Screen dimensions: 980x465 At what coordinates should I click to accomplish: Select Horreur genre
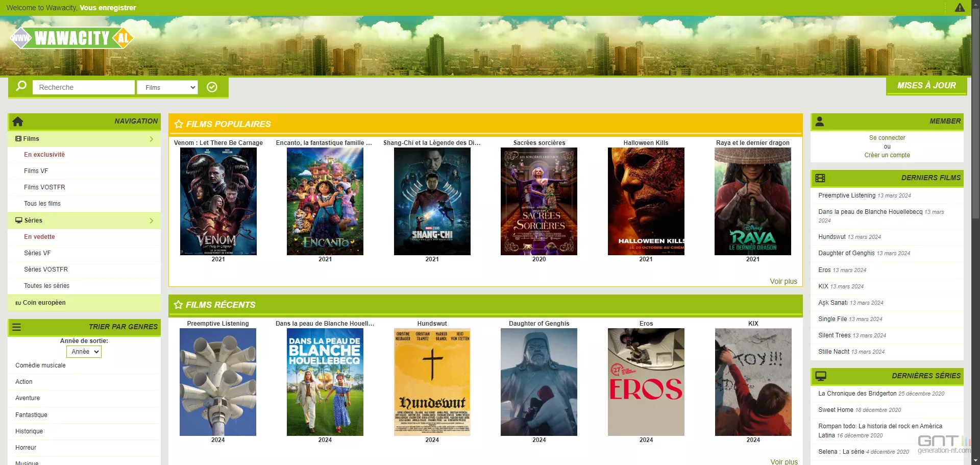(x=26, y=448)
